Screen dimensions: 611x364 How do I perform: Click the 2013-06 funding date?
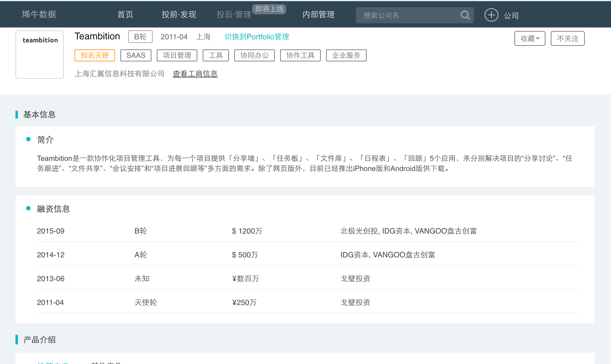click(51, 279)
